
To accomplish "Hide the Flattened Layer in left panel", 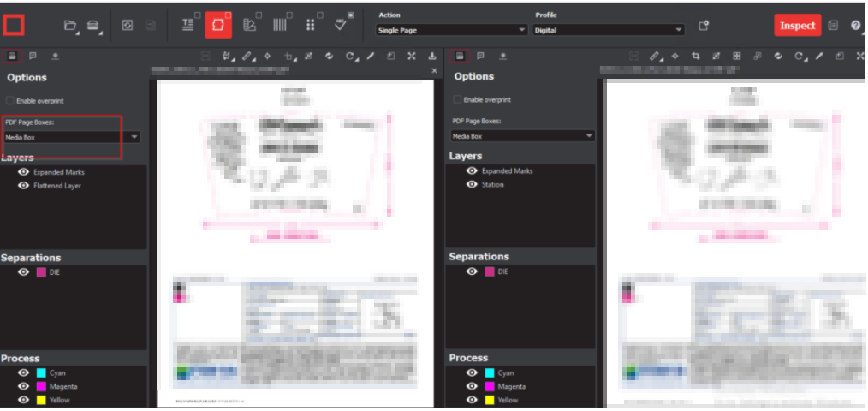I will point(23,186).
